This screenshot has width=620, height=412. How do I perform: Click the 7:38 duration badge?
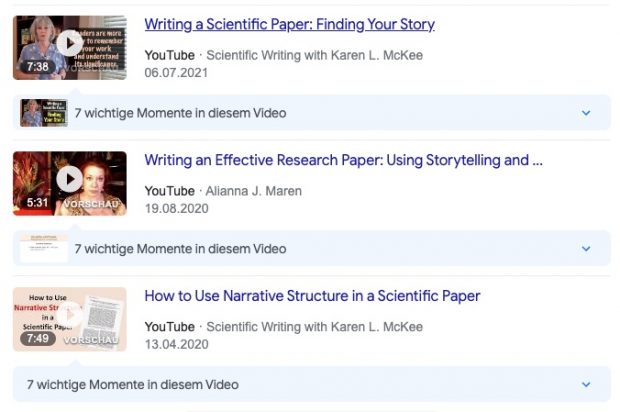coord(38,67)
